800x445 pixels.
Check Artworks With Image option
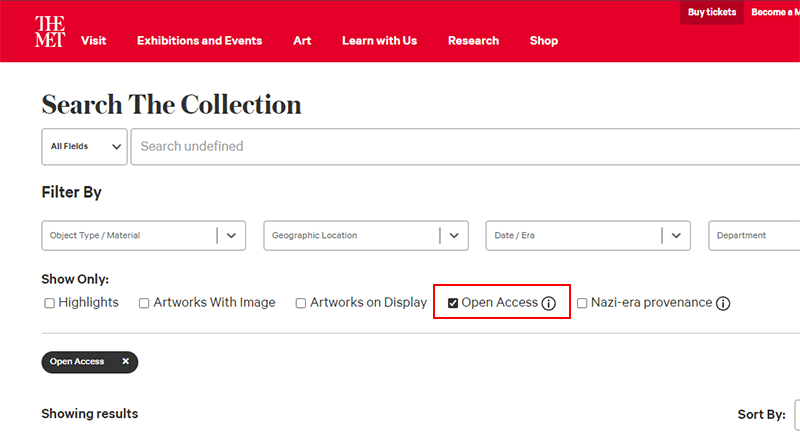pyautogui.click(x=144, y=303)
